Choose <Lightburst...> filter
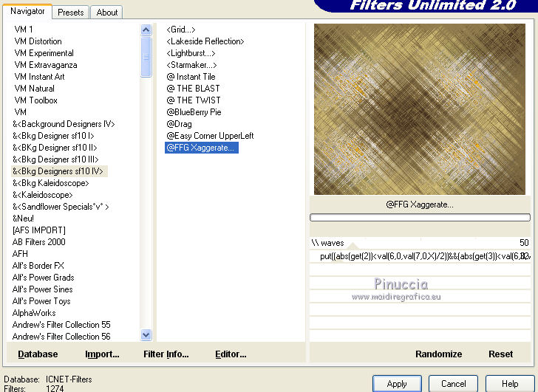538x392 pixels. tap(191, 53)
